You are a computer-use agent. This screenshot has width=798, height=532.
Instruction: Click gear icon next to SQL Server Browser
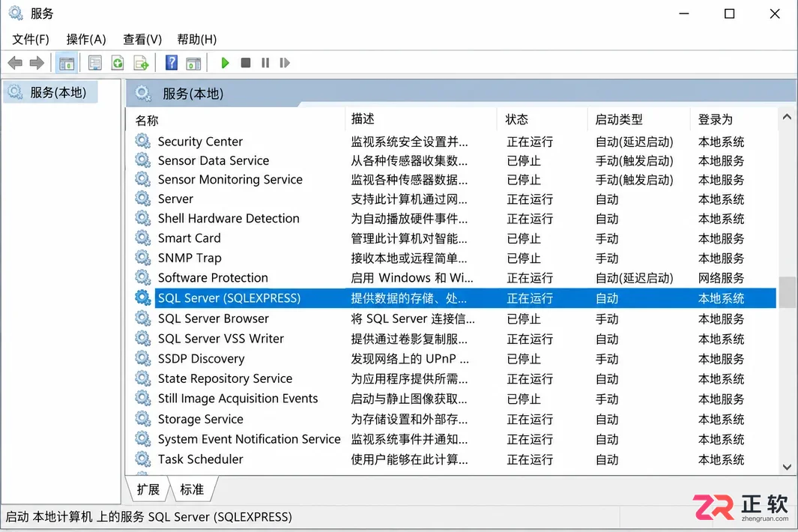pos(142,318)
